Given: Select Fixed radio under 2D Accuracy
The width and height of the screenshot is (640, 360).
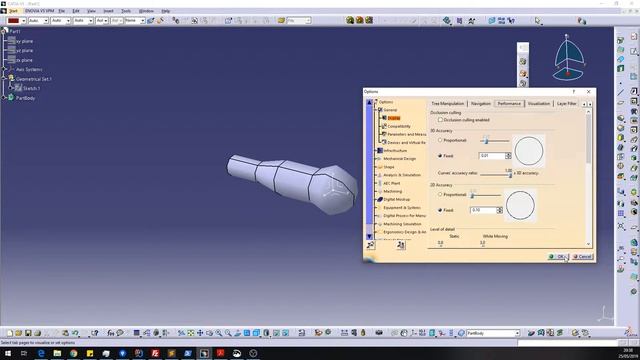Looking at the screenshot, I should pyautogui.click(x=440, y=210).
